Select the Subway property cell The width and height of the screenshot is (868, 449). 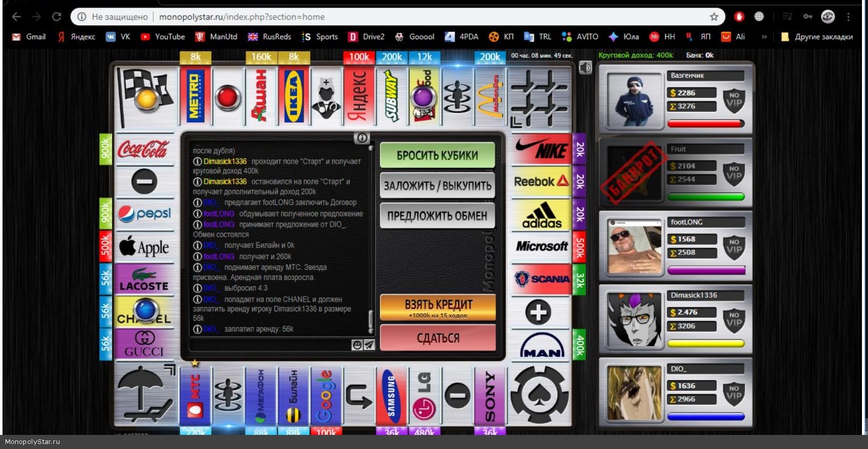pos(392,97)
